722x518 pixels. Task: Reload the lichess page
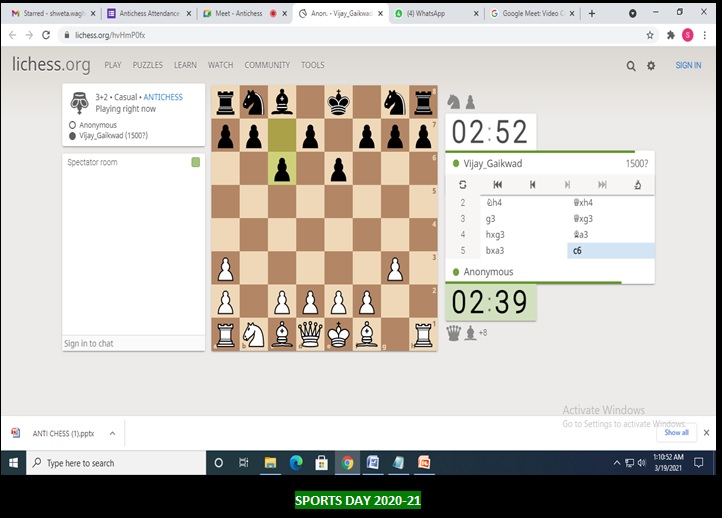pyautogui.click(x=46, y=35)
